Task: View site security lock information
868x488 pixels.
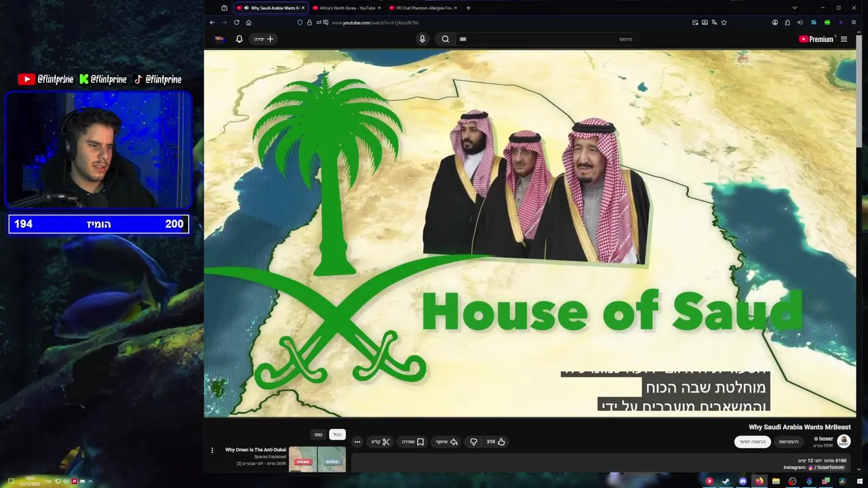Action: [x=309, y=22]
